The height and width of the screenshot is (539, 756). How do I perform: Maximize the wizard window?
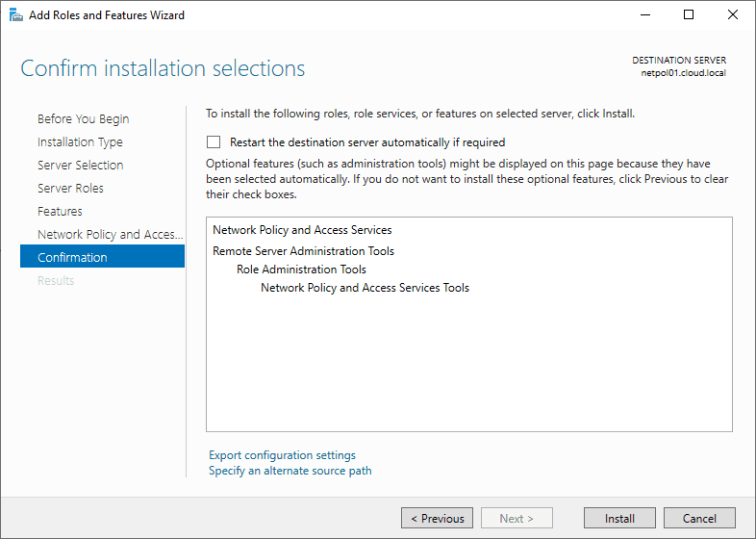pos(689,15)
